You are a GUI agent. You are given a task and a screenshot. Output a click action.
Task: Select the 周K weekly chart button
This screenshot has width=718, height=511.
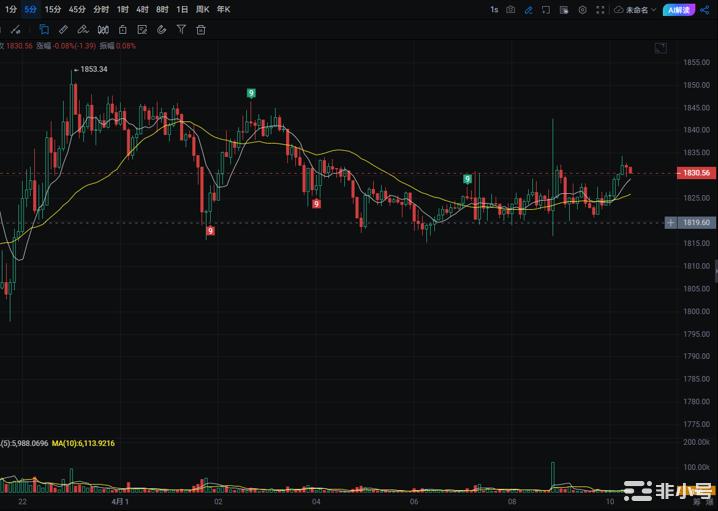click(x=202, y=9)
